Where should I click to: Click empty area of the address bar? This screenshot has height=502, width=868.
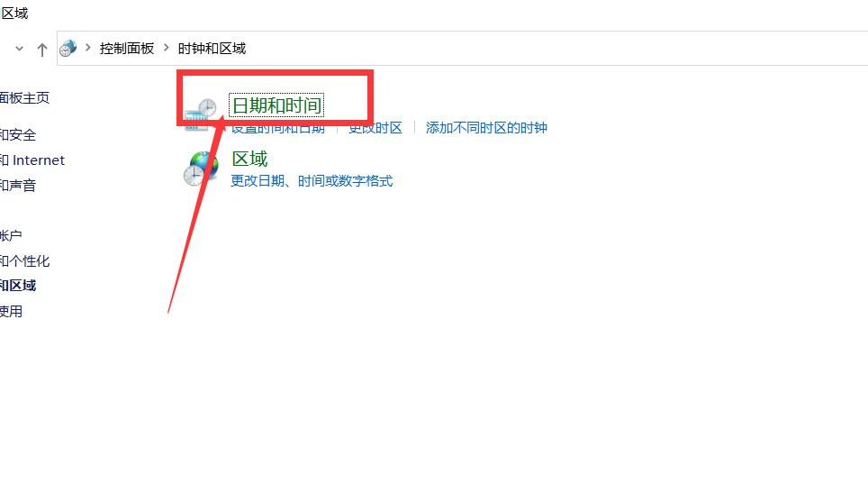click(554, 49)
